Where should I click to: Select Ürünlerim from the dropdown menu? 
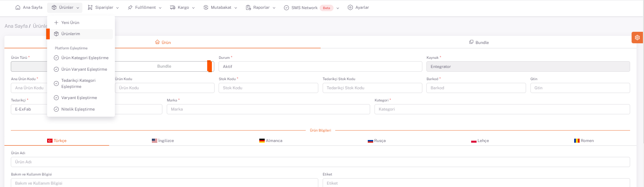[71, 34]
